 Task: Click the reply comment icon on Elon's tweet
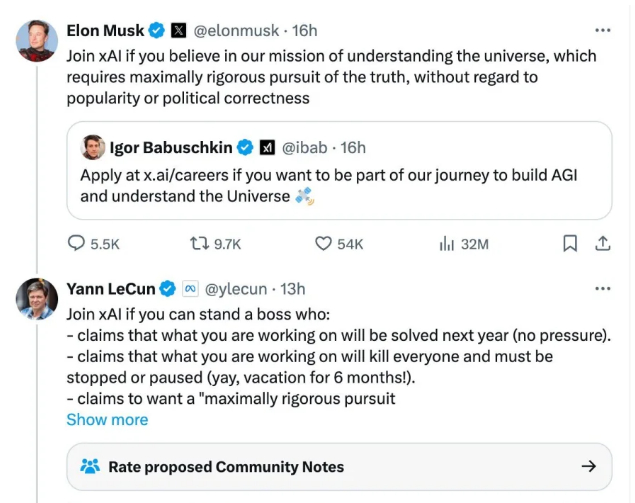[x=77, y=243]
